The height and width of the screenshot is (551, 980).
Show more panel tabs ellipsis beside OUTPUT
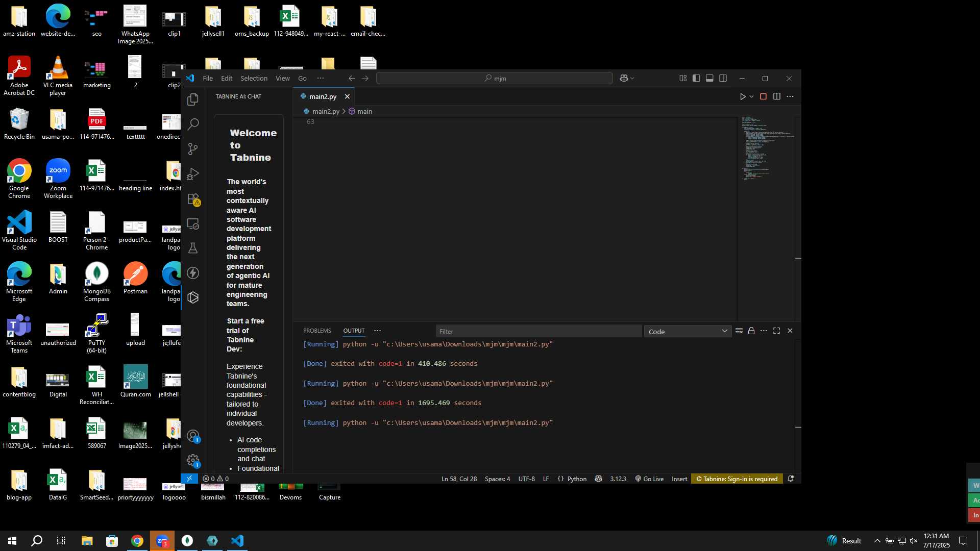click(x=377, y=331)
